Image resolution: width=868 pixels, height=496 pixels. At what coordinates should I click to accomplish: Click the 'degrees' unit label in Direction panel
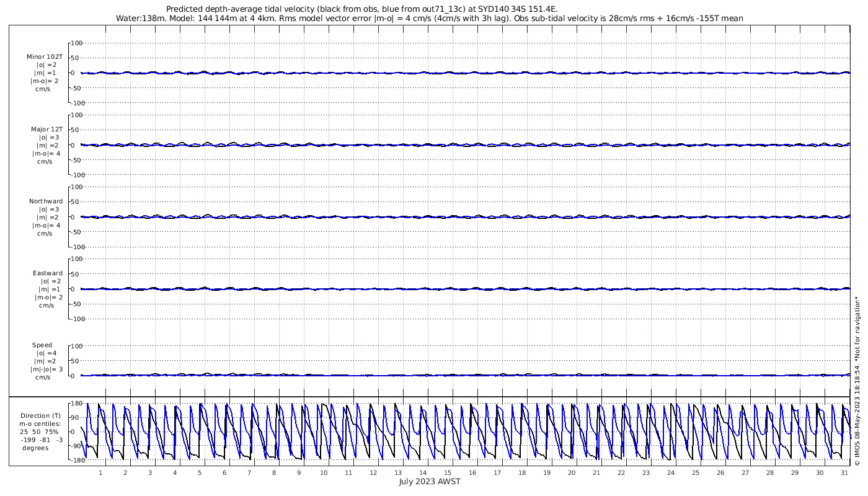pos(35,448)
